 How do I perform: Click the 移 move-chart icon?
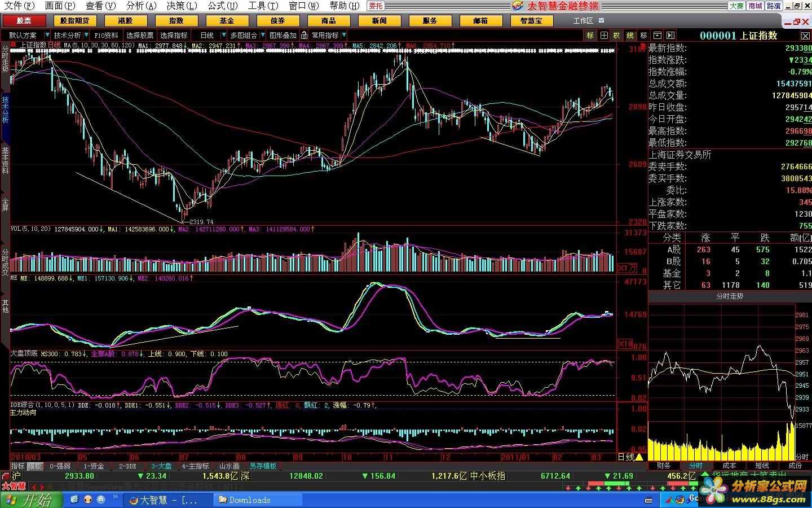pyautogui.click(x=643, y=35)
